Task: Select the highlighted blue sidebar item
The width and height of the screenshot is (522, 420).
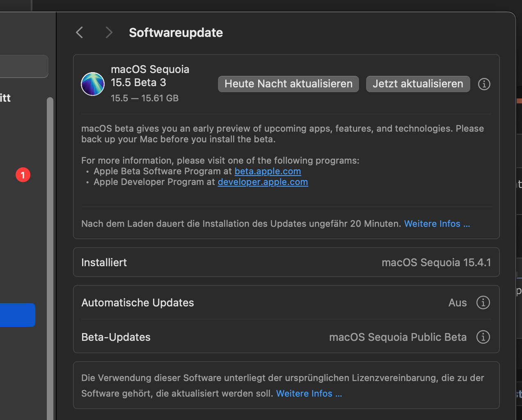Action: (17, 315)
